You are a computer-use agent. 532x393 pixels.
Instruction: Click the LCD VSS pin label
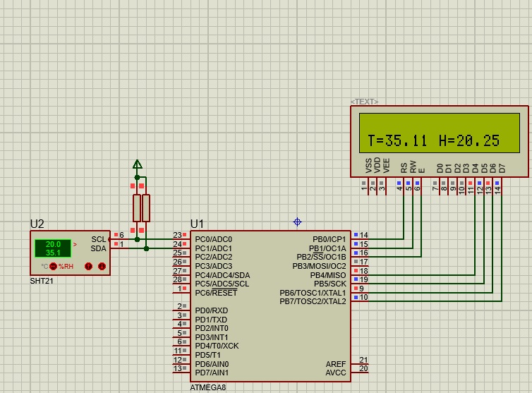pos(368,166)
